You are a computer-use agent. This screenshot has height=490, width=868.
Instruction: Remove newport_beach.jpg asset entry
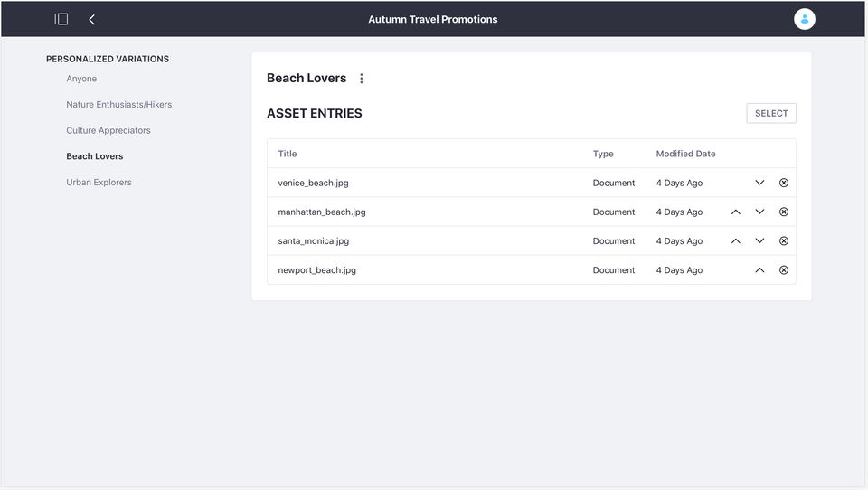[x=784, y=269]
